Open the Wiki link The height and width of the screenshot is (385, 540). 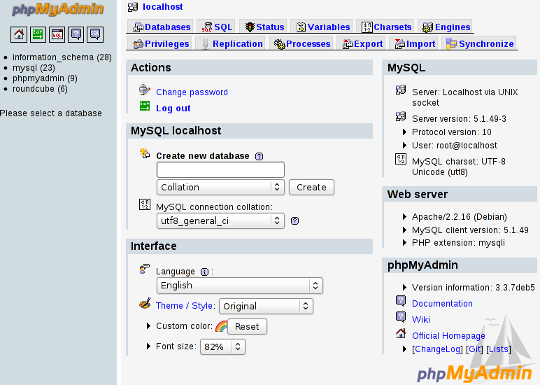click(x=421, y=320)
